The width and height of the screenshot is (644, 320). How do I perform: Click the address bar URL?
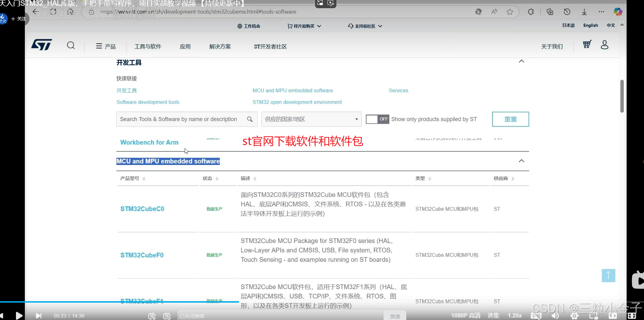(198, 12)
